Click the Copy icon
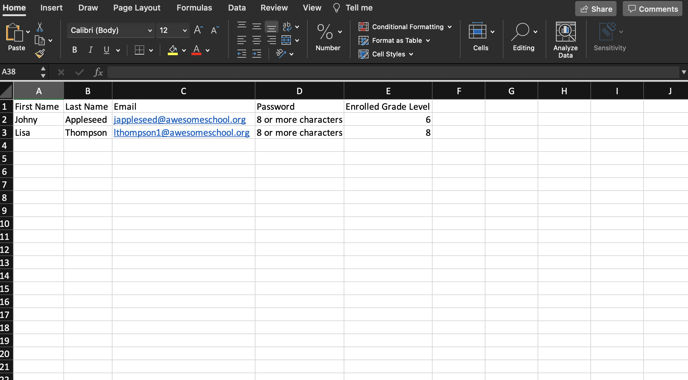This screenshot has width=688, height=380. (x=39, y=40)
